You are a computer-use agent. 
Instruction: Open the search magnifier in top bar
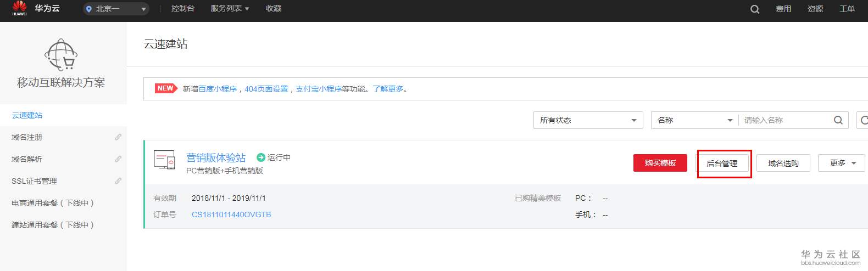755,9
